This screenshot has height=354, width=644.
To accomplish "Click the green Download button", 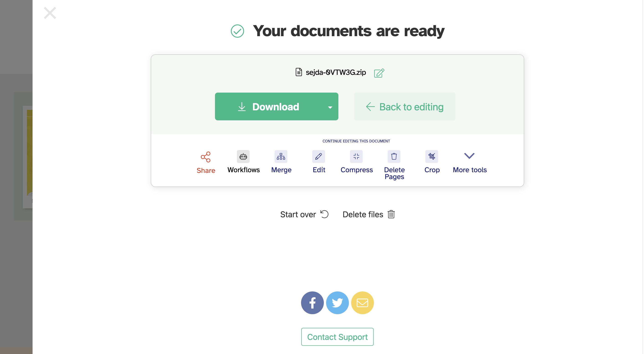I will (269, 107).
